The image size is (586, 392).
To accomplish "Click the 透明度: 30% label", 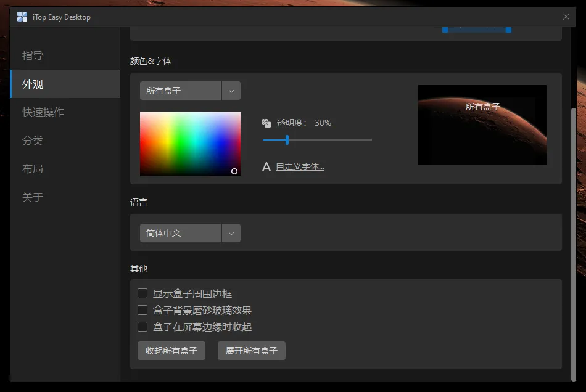I will [304, 123].
